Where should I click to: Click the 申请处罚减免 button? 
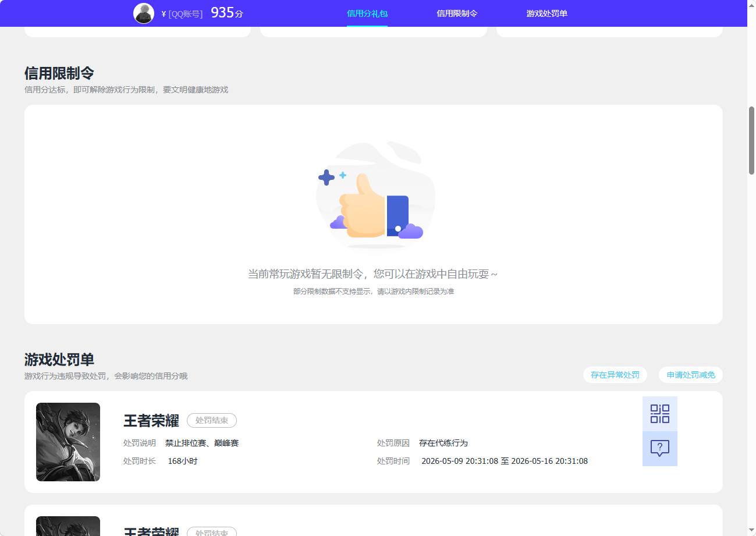(x=691, y=375)
